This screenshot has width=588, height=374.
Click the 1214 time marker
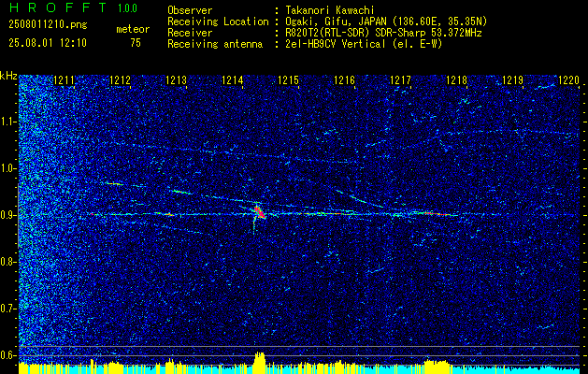[232, 80]
